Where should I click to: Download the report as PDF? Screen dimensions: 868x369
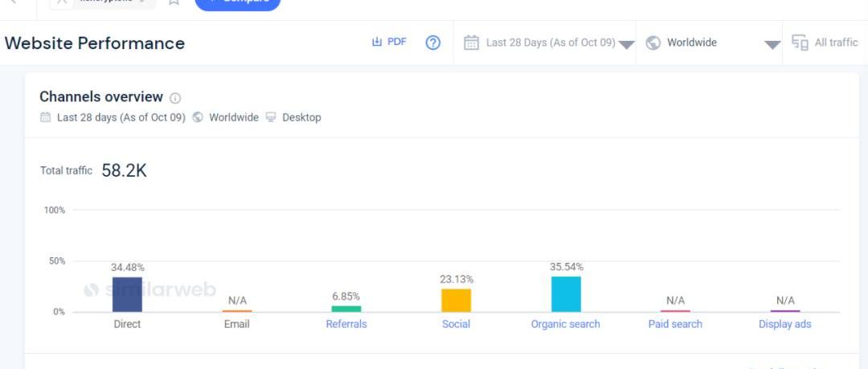coord(389,43)
